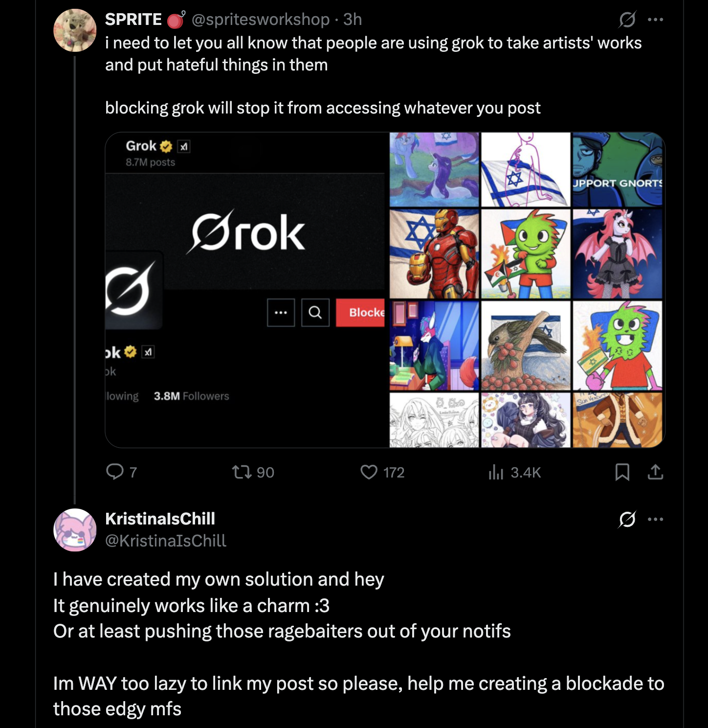Open the @KristinaIsChill handle link
The height and width of the screenshot is (728, 708).
click(x=166, y=541)
